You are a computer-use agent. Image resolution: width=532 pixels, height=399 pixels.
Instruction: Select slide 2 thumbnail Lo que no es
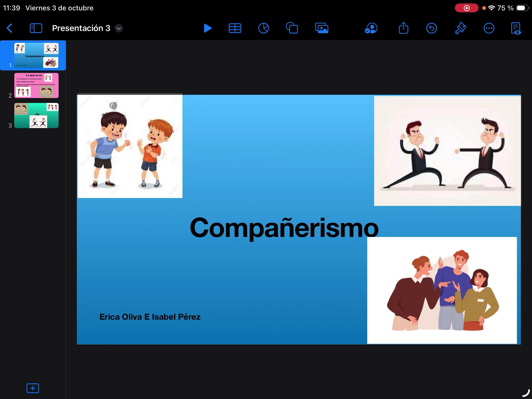[x=36, y=85]
